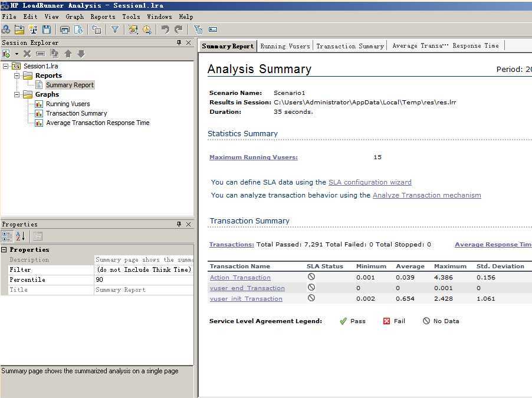Click the Add New Graph icon in Session Explorer
The height and width of the screenshot is (398, 532).
(6, 54)
